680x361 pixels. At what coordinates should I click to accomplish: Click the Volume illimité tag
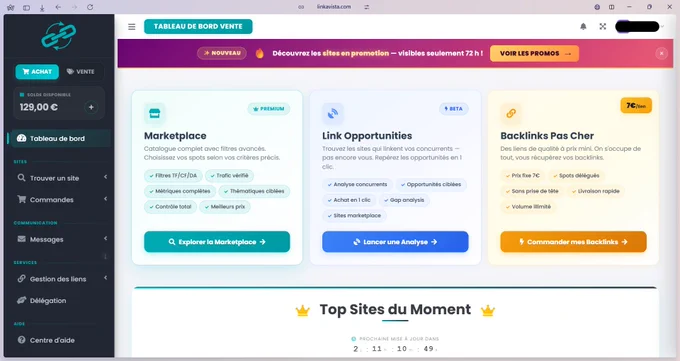[x=528, y=207]
